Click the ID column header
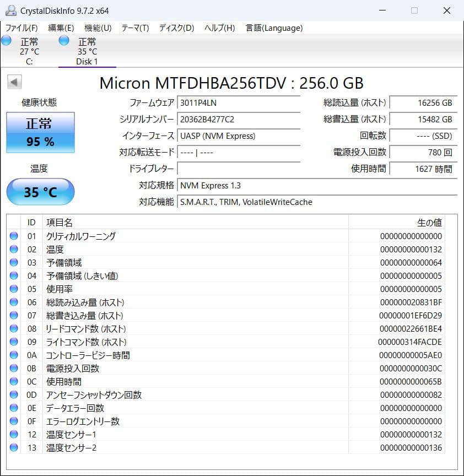The width and height of the screenshot is (464, 476). click(31, 222)
